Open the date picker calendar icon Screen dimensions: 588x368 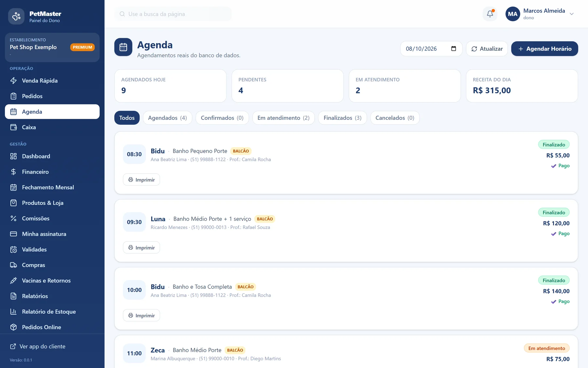click(x=453, y=48)
